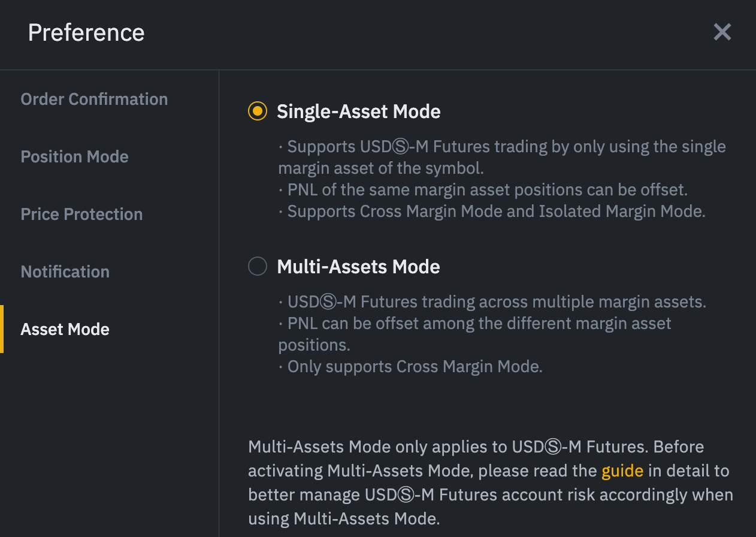Click the Price Protection sidebar label
This screenshot has width=756, height=537.
[81, 214]
